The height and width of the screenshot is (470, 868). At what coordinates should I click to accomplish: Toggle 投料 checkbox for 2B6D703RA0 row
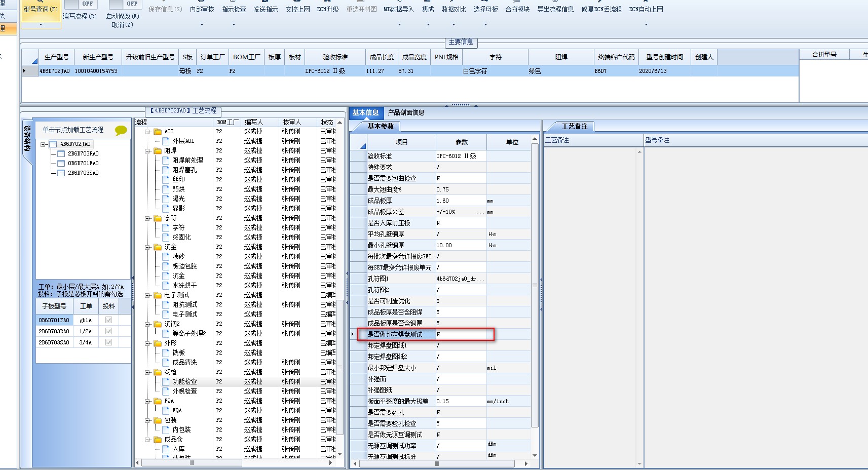click(x=108, y=331)
